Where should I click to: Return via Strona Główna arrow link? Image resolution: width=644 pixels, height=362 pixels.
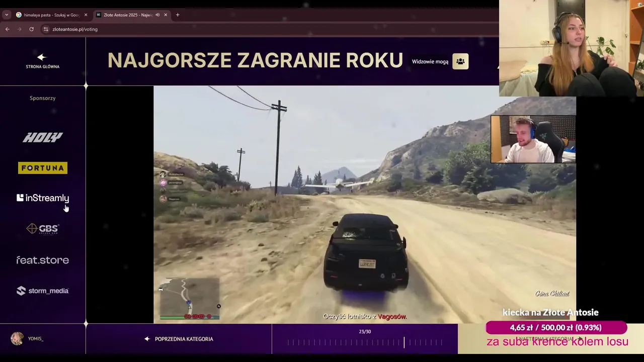click(42, 61)
